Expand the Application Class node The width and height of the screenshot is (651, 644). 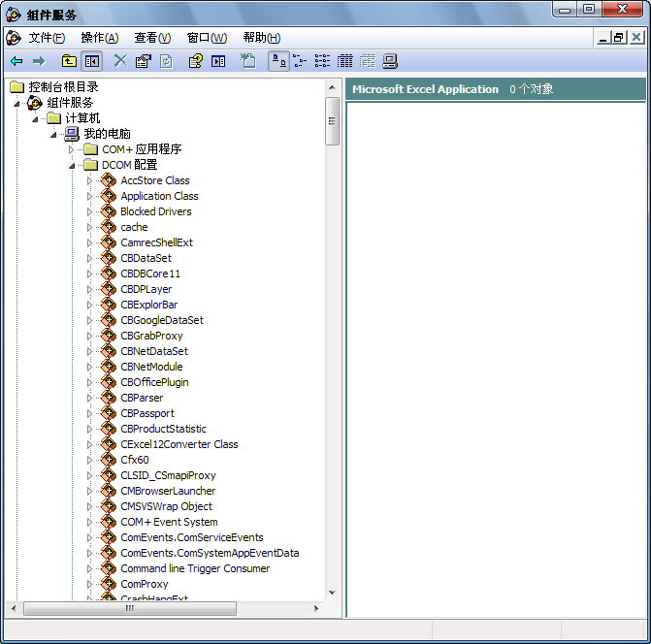pyautogui.click(x=89, y=196)
